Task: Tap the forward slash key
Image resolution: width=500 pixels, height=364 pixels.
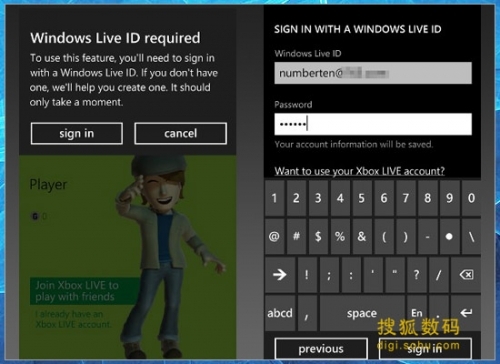Action: [438, 275]
